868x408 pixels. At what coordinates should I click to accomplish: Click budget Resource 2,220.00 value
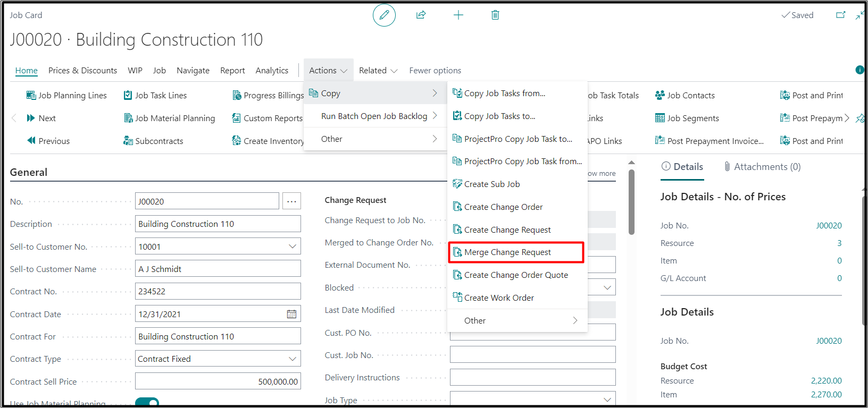(826, 380)
